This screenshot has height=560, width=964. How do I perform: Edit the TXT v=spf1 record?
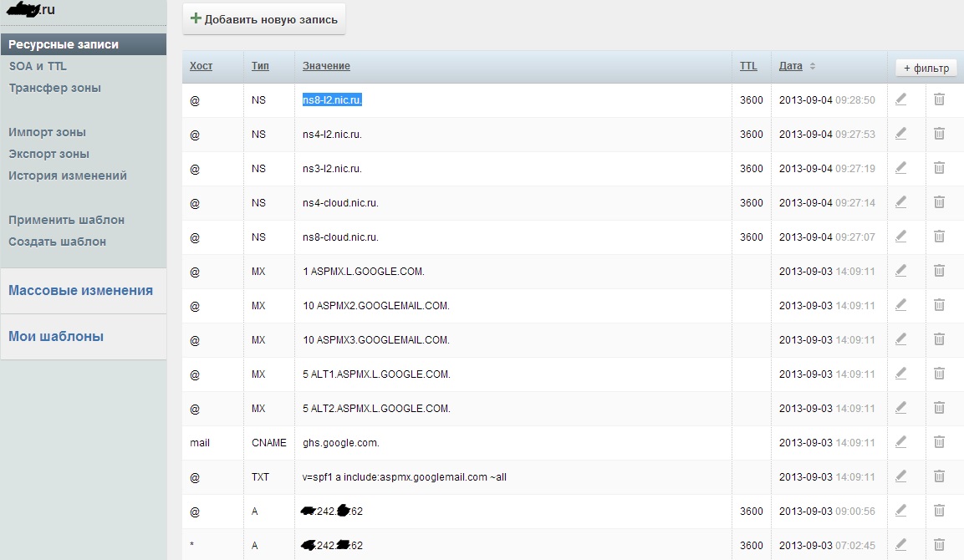(x=900, y=476)
